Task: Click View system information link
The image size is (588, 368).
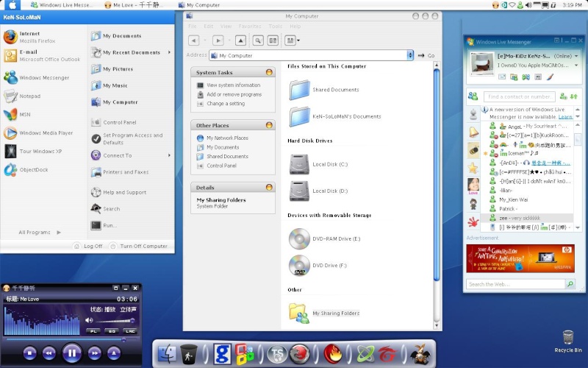Action: (x=233, y=85)
